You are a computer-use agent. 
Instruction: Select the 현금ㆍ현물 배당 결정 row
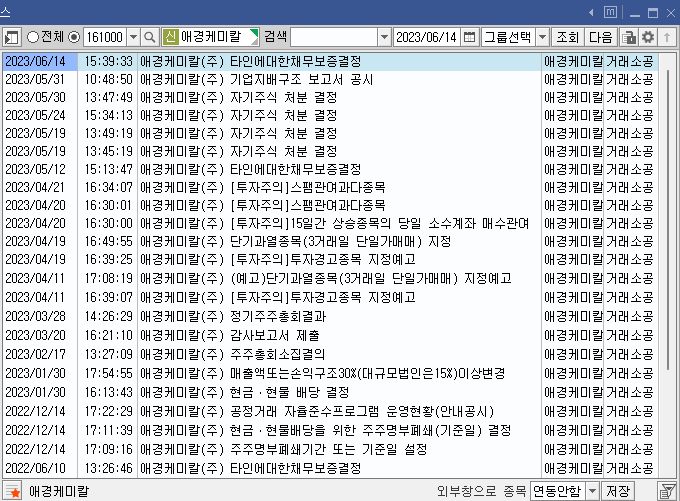(330, 393)
